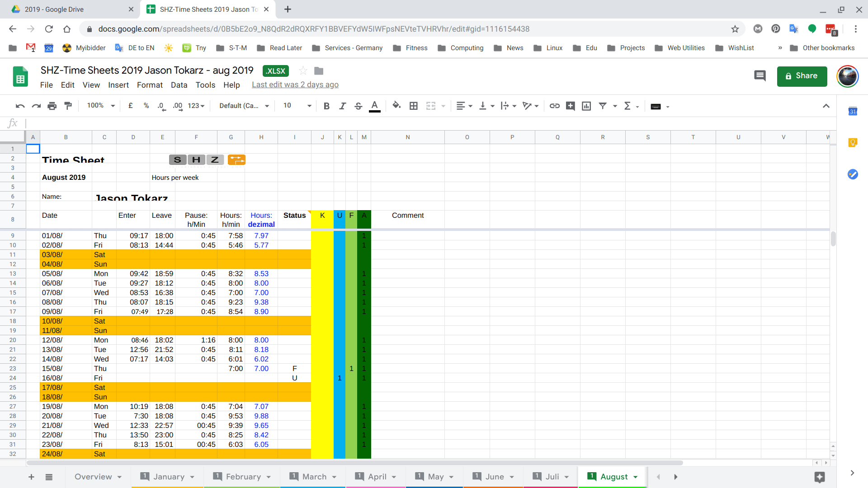Open the font size dropdown

pyautogui.click(x=296, y=105)
